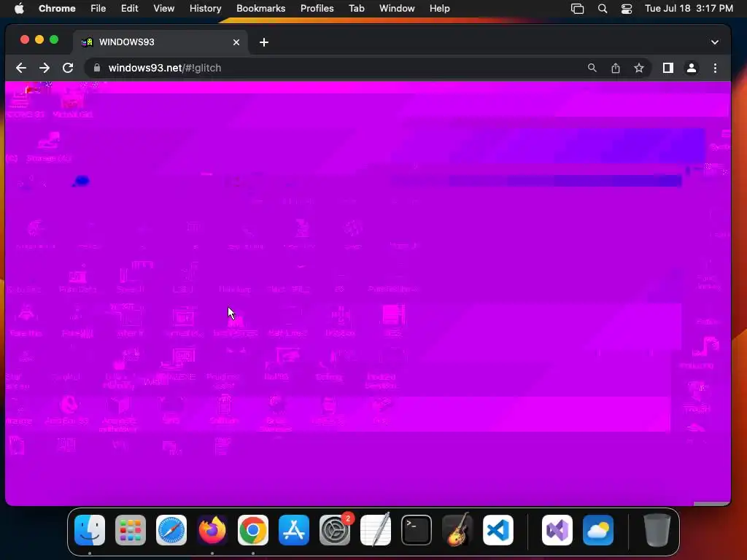Select the WINDOWS93 tab
747x560 pixels.
pyautogui.click(x=160, y=42)
